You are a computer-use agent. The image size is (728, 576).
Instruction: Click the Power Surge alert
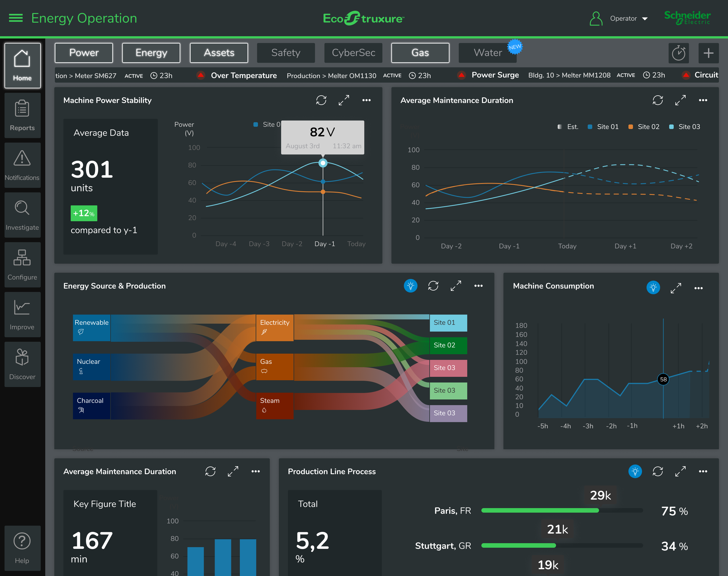click(x=495, y=75)
